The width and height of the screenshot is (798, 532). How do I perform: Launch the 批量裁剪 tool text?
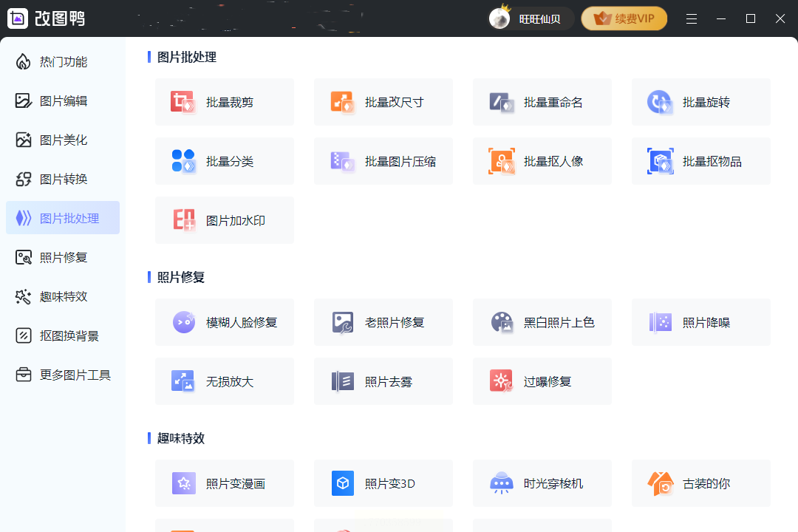point(230,102)
